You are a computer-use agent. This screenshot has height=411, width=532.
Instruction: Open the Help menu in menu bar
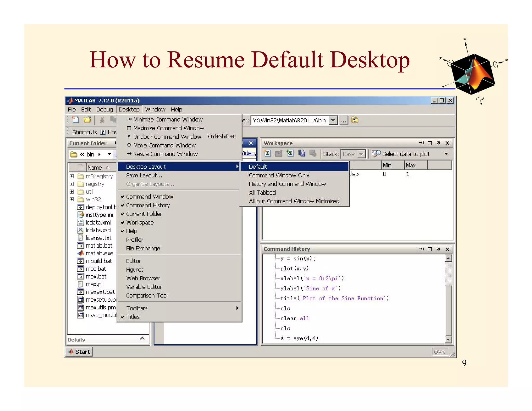pyautogui.click(x=176, y=109)
